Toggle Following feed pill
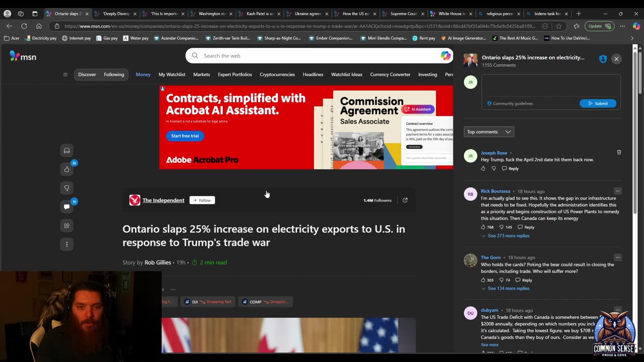The width and height of the screenshot is (644, 362). [114, 74]
